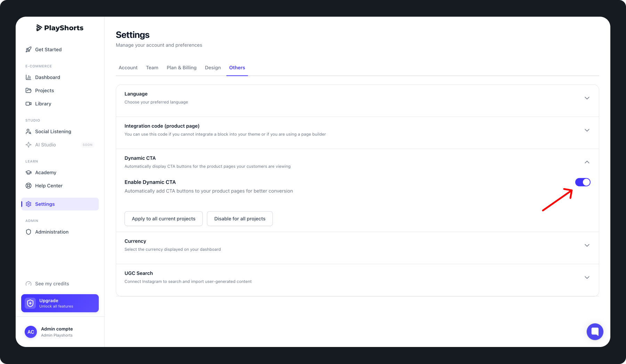Click the Upgrade unlock all features banner
Image resolution: width=626 pixels, height=364 pixels.
click(60, 303)
